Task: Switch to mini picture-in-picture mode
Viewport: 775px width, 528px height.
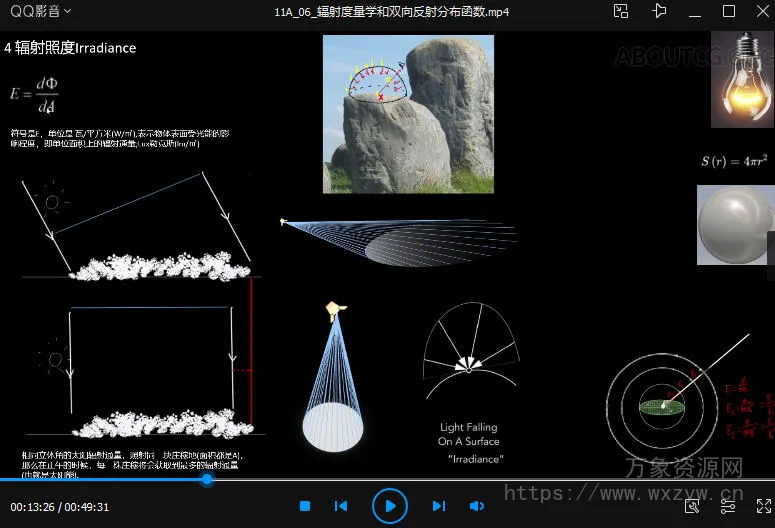Action: [621, 12]
